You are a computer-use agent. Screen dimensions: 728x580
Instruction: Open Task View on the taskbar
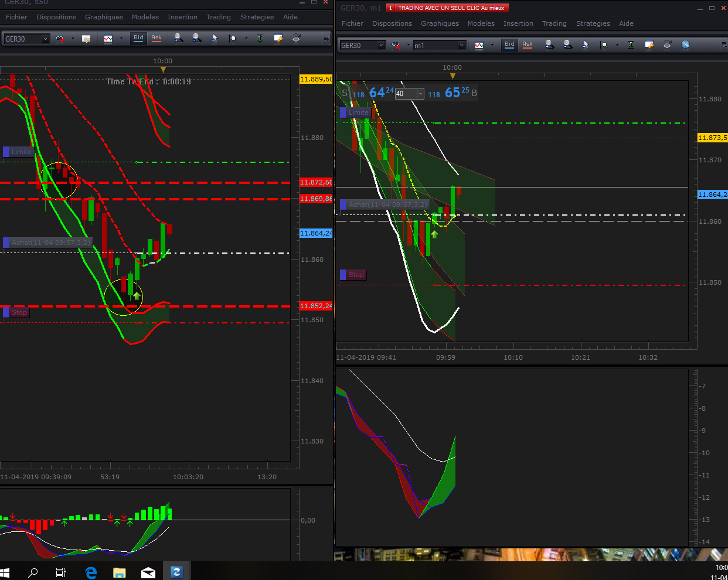(61, 572)
